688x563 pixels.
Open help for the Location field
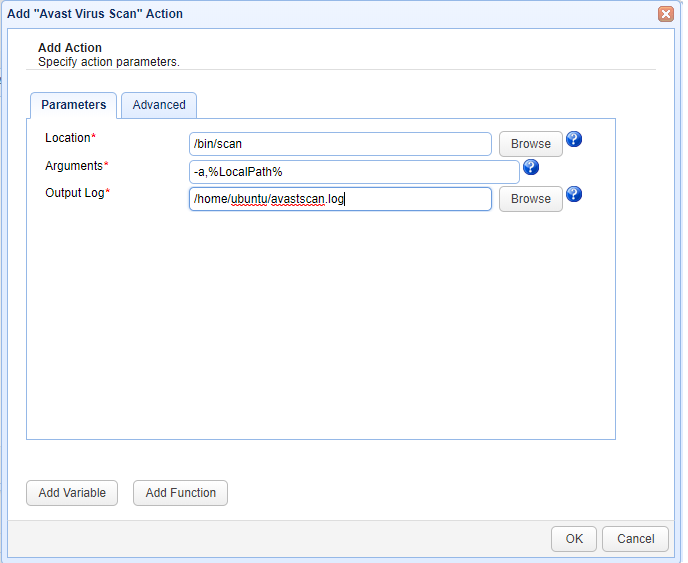tap(573, 140)
